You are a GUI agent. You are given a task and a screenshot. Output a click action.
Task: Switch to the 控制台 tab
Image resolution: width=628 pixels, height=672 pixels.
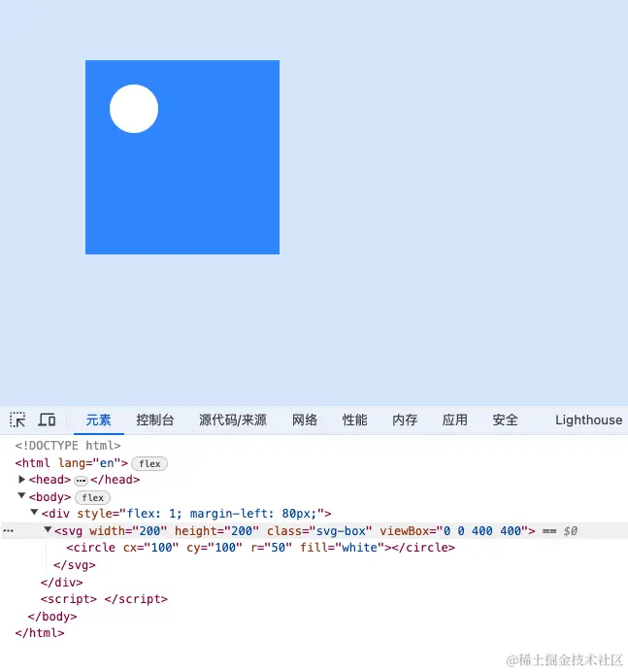click(155, 420)
